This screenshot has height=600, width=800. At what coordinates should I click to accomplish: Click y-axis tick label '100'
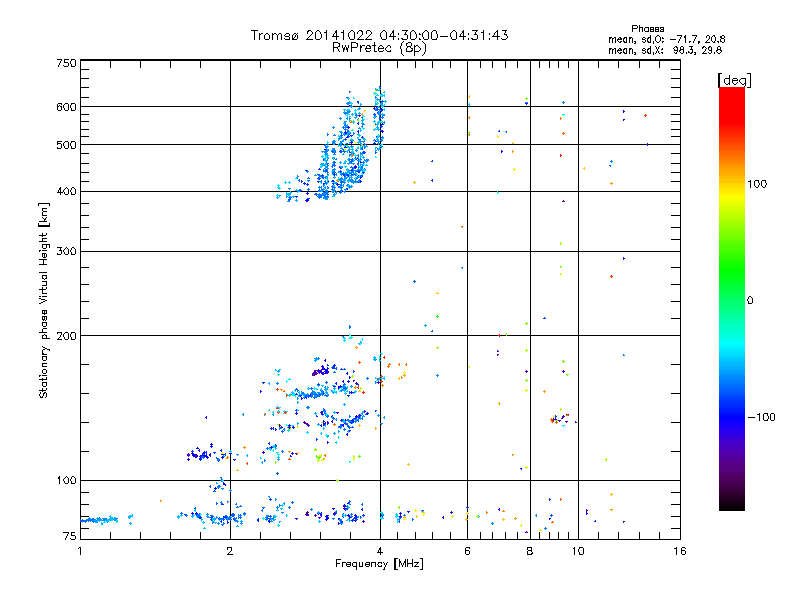(x=66, y=481)
